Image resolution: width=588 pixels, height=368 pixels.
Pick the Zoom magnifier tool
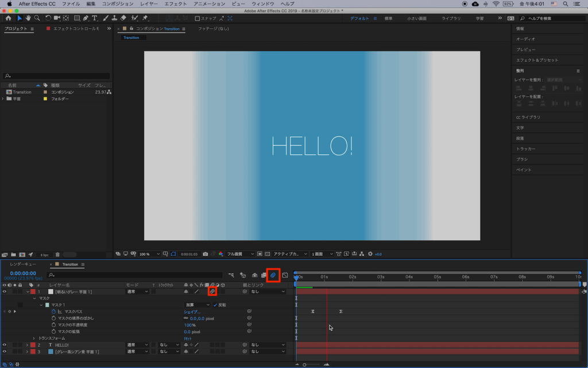(37, 18)
